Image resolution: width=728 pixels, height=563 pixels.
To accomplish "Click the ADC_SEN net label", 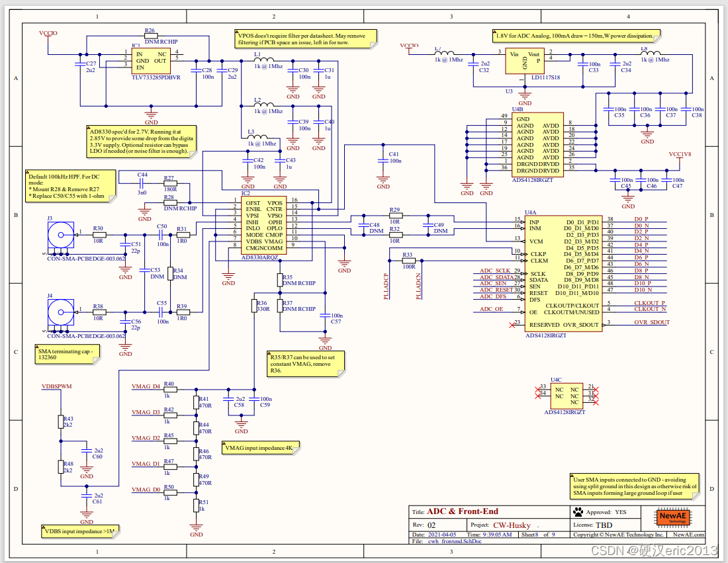I will click(493, 283).
